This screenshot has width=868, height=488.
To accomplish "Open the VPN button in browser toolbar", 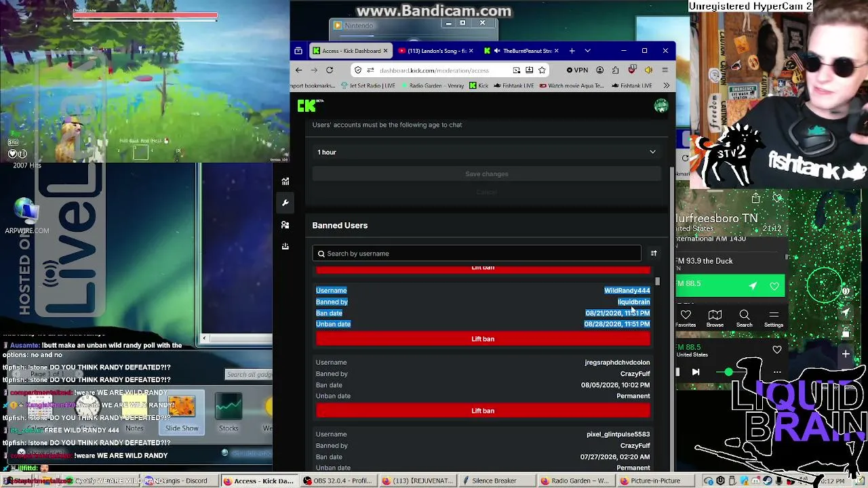I will point(577,70).
